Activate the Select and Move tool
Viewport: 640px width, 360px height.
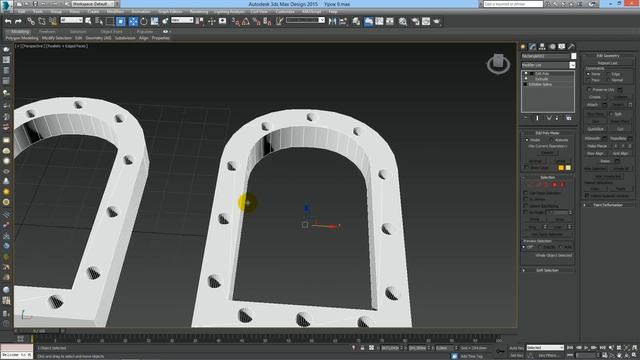(133, 21)
